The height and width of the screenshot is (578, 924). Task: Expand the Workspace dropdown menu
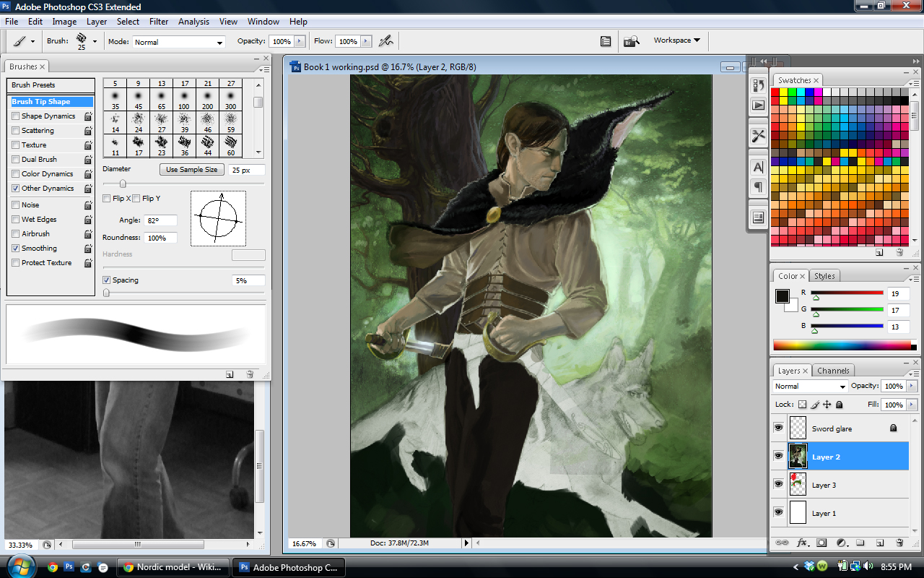676,40
